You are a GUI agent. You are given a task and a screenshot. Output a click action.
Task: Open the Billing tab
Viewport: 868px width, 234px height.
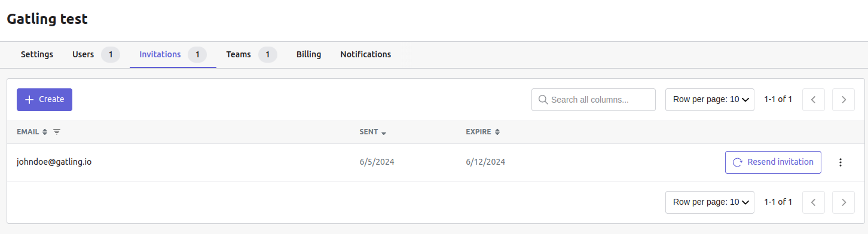pyautogui.click(x=308, y=54)
